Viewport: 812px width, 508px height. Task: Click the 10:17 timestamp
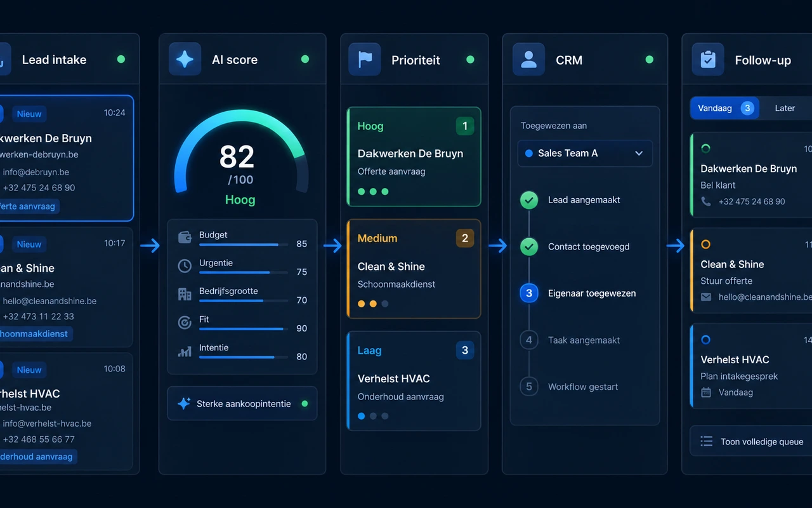(x=114, y=243)
